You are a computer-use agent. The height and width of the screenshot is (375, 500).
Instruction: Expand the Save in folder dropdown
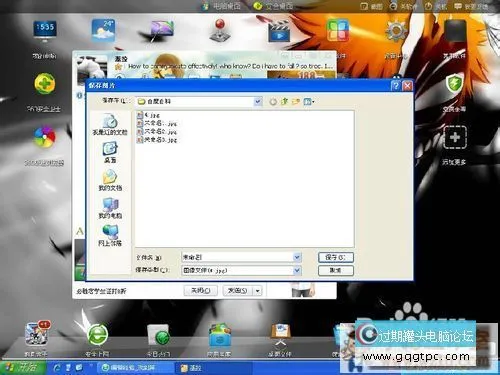(x=258, y=101)
